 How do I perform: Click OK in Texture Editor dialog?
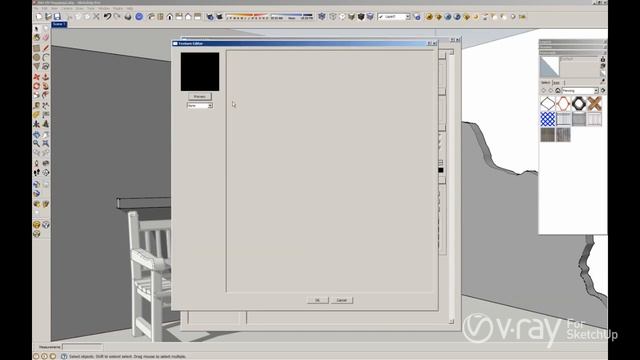(x=318, y=300)
